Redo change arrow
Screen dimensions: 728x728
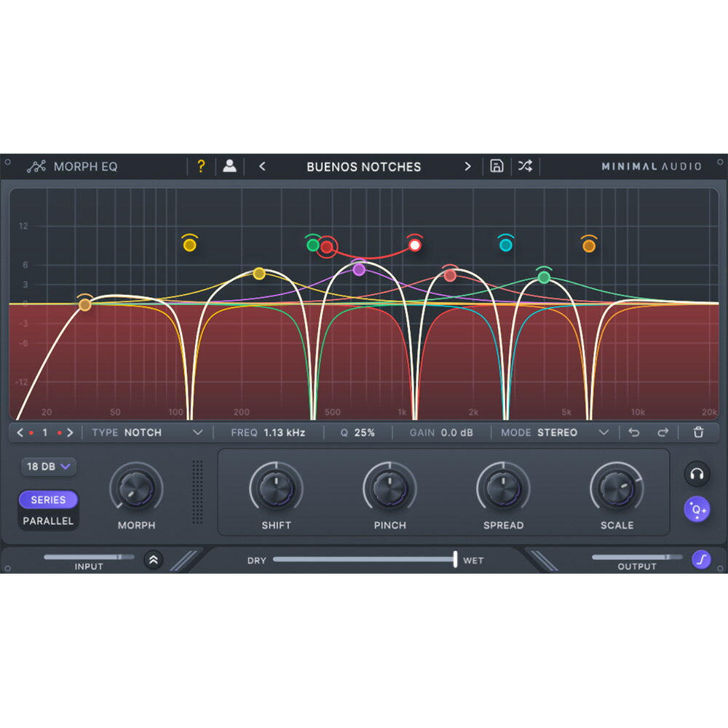pyautogui.click(x=663, y=432)
